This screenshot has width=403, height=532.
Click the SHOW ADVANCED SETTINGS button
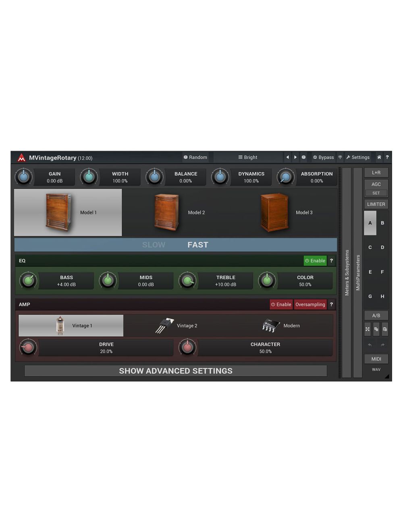click(176, 371)
